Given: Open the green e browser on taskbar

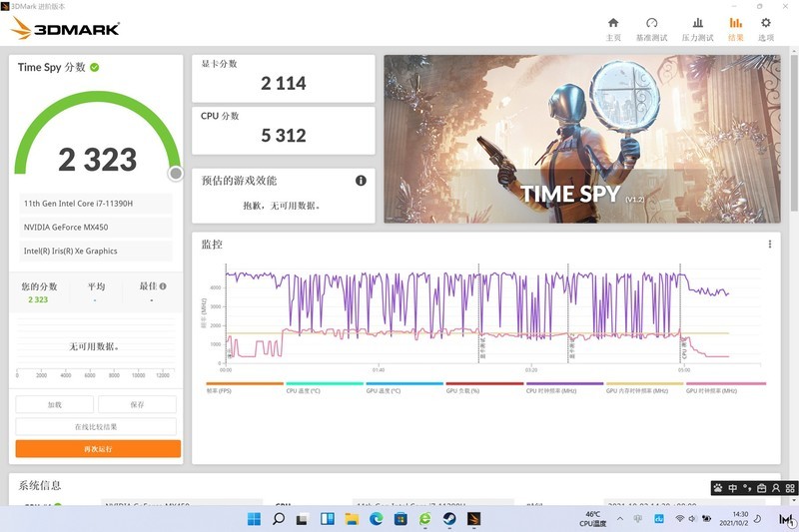Looking at the screenshot, I should 425,519.
